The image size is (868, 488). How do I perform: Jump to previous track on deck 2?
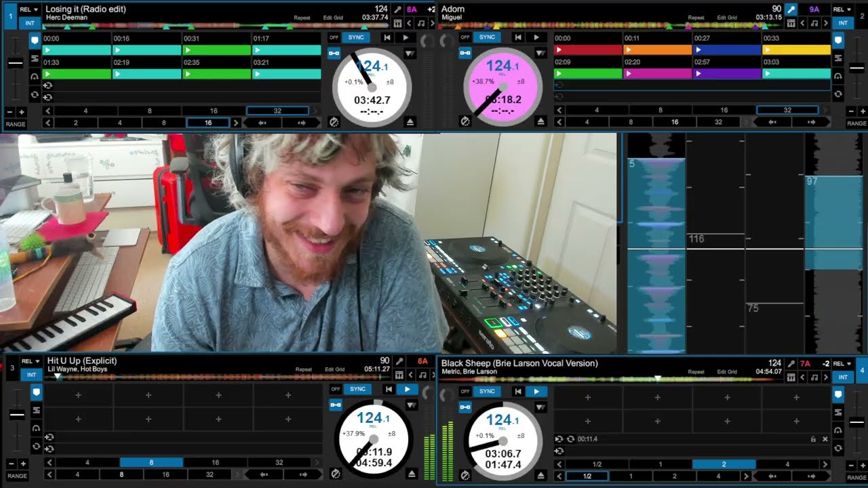517,37
